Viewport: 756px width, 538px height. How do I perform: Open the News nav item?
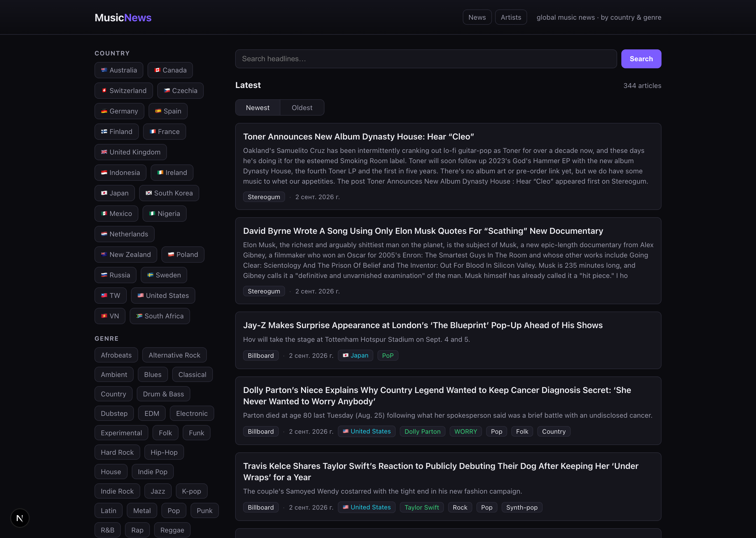[477, 17]
